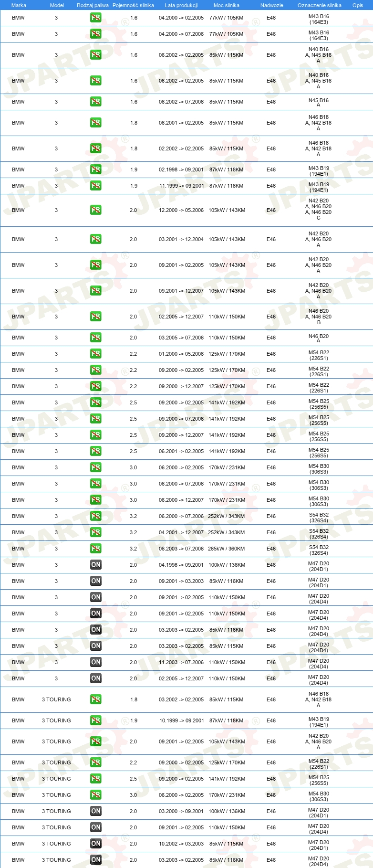Click the PB icon in the 265kW / 360KM row
The width and height of the screenshot is (373, 868).
[x=96, y=549]
